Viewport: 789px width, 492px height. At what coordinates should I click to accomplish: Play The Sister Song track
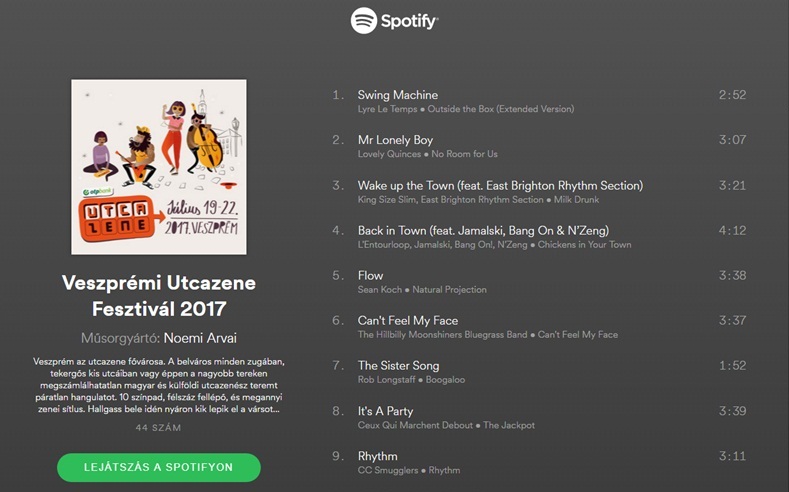pyautogui.click(x=539, y=372)
